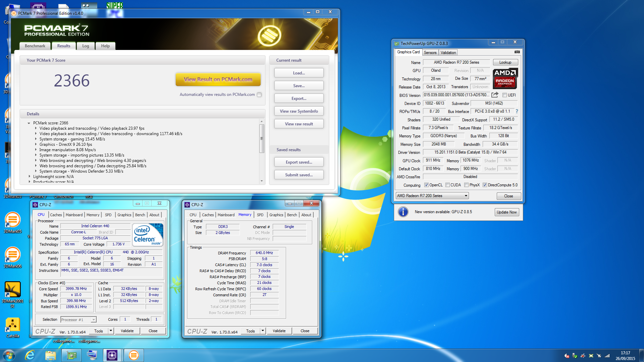This screenshot has width=644, height=362.
Task: Click the title bar icon of the CPU-Z Memory window
Action: tap(187, 204)
